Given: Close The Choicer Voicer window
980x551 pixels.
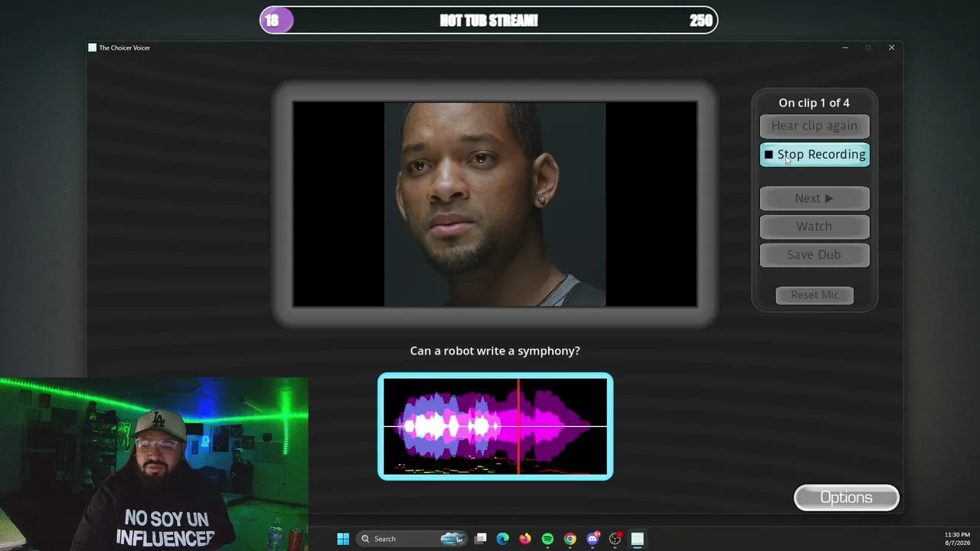Looking at the screenshot, I should [x=891, y=47].
